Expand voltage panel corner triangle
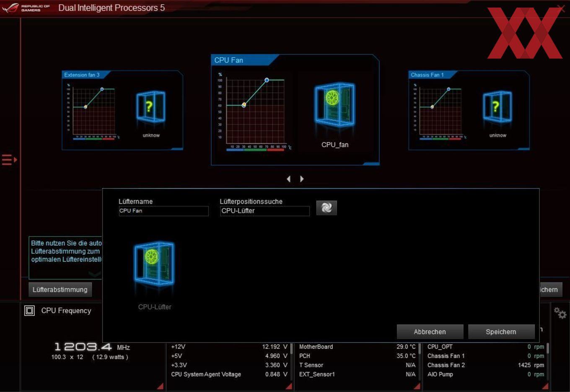570x392 pixels. click(x=289, y=386)
